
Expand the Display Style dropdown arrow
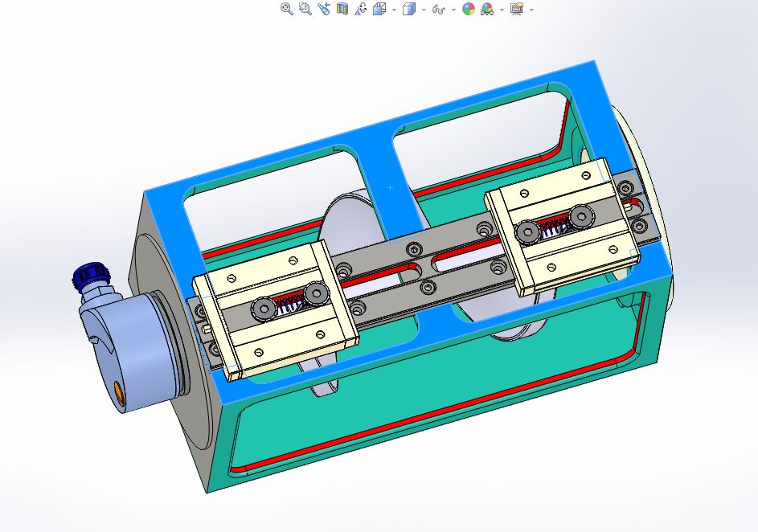tap(424, 10)
